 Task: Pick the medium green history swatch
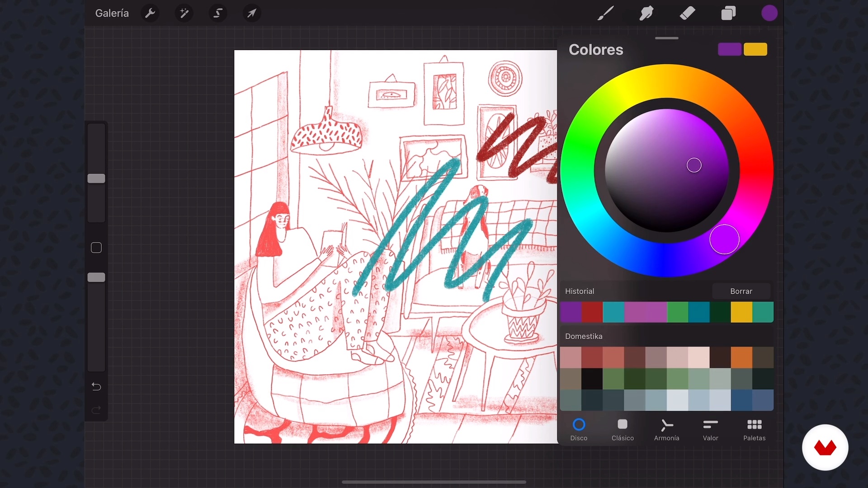pos(678,312)
